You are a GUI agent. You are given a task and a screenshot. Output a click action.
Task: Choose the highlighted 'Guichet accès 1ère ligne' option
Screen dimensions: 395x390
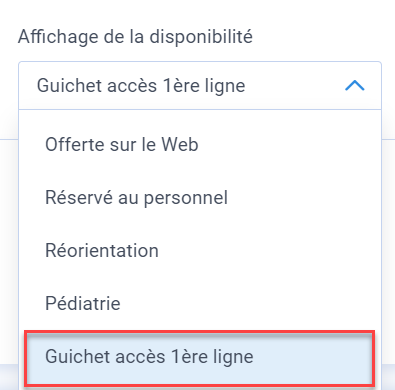[200, 357]
